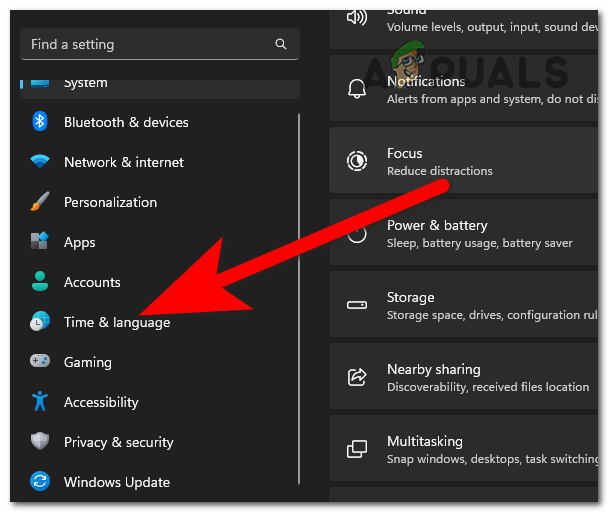Open Focus reduce distractions card
The image size is (609, 513).
pos(463,160)
